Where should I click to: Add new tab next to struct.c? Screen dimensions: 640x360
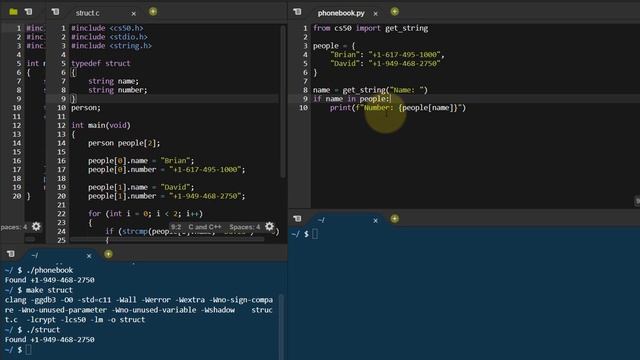coord(153,11)
